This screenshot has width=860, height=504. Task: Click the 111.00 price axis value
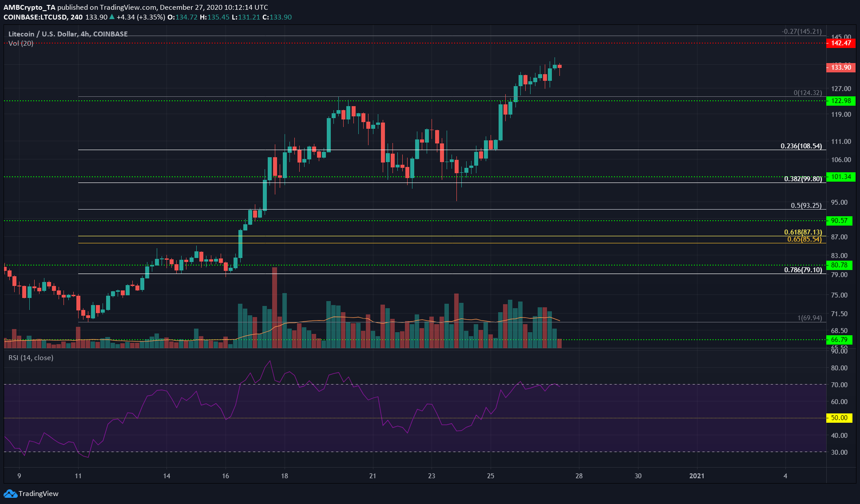pos(841,141)
